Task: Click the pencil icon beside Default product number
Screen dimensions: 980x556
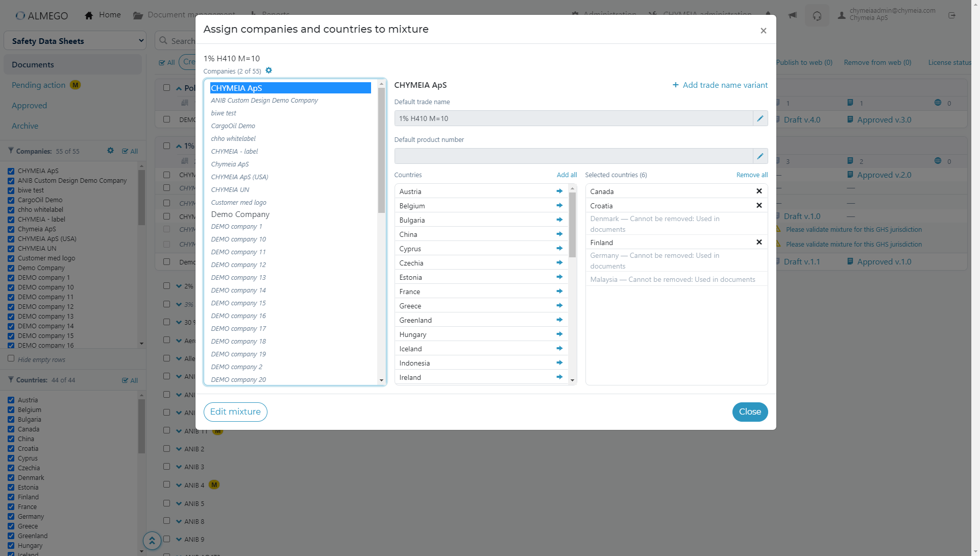Action: click(x=760, y=156)
